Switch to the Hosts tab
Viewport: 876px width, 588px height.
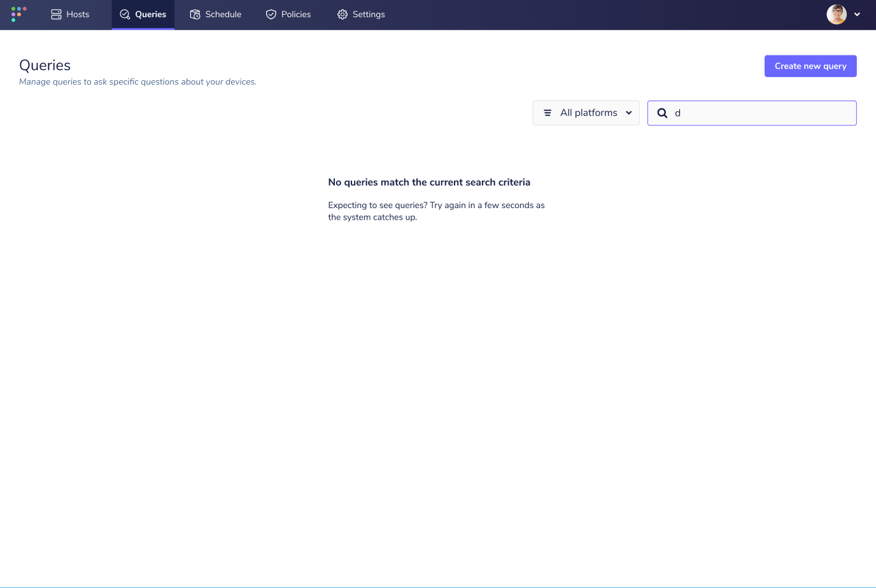point(70,14)
